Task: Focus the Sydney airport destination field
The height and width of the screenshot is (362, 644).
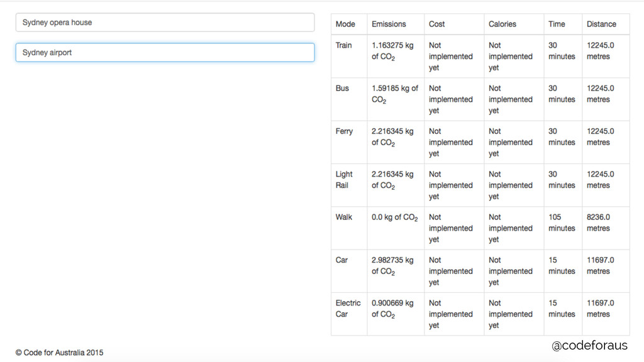Action: click(165, 53)
